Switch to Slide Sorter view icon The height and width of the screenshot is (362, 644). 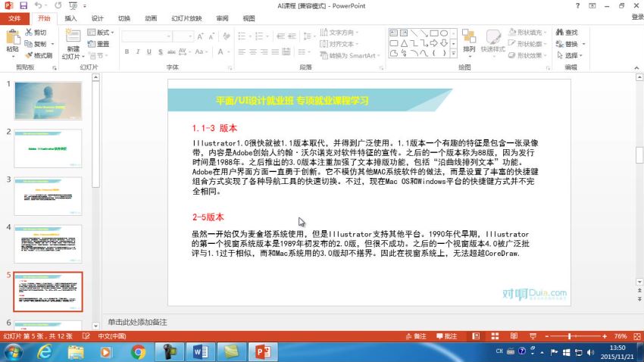click(x=495, y=336)
